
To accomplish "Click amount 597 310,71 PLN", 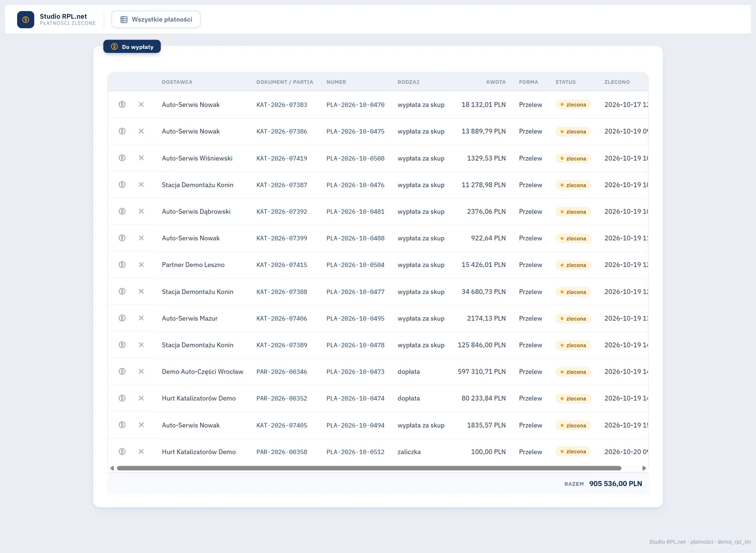I will click(482, 372).
